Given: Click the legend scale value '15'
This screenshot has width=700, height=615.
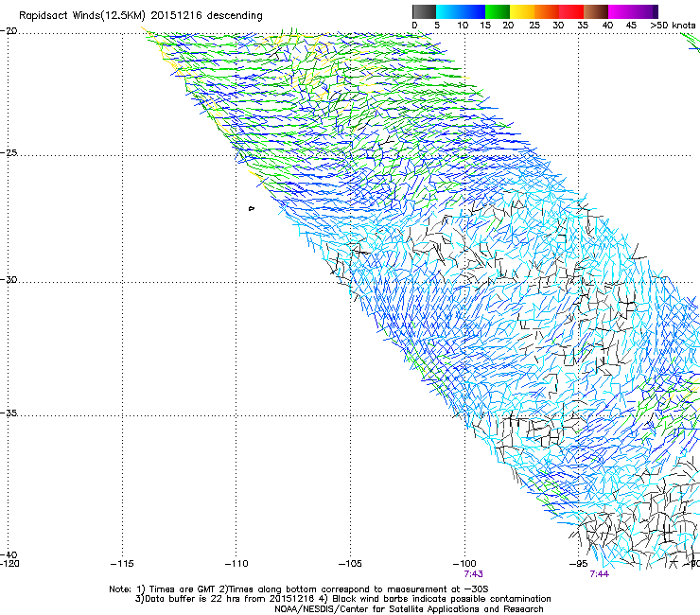Looking at the screenshot, I should (x=485, y=26).
